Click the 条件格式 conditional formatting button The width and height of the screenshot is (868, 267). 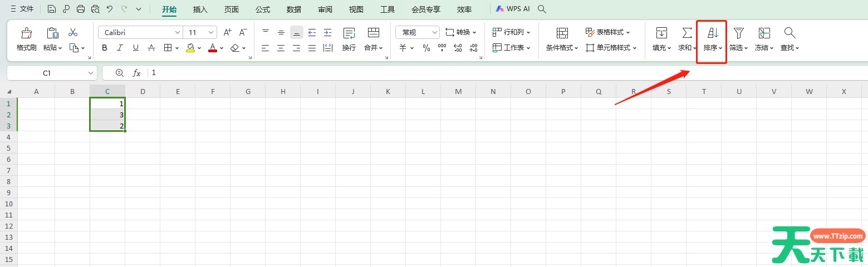562,38
